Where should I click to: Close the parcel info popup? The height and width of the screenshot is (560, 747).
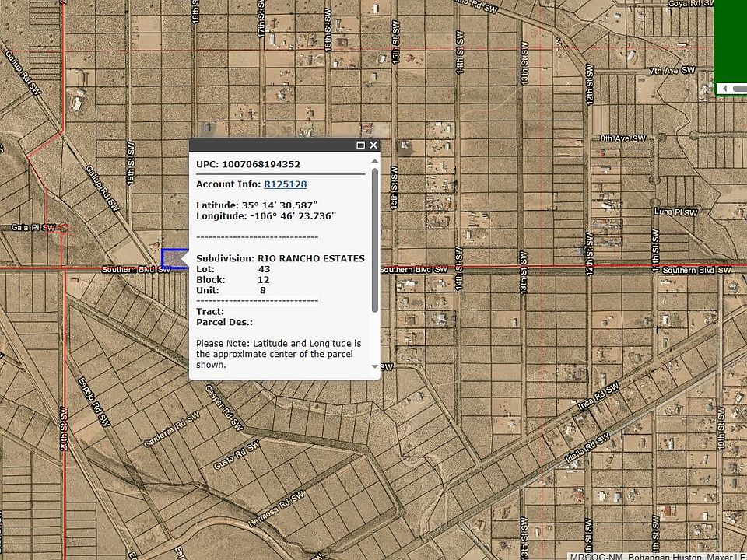pos(373,145)
